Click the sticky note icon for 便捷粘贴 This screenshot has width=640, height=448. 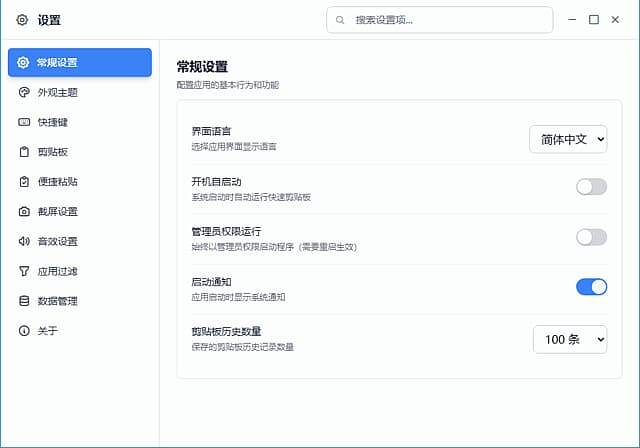point(24,182)
